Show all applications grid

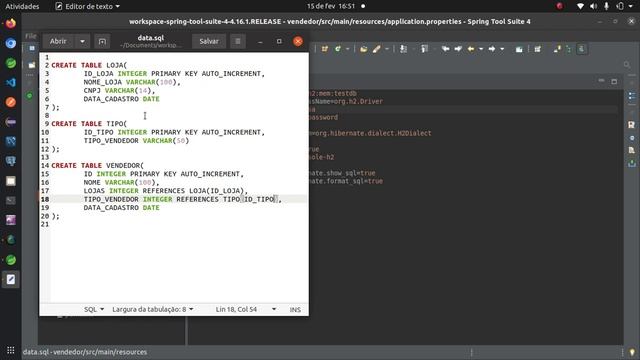[x=11, y=350]
